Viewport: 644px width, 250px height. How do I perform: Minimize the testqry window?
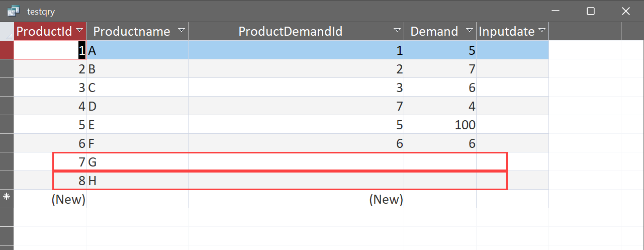pos(556,11)
